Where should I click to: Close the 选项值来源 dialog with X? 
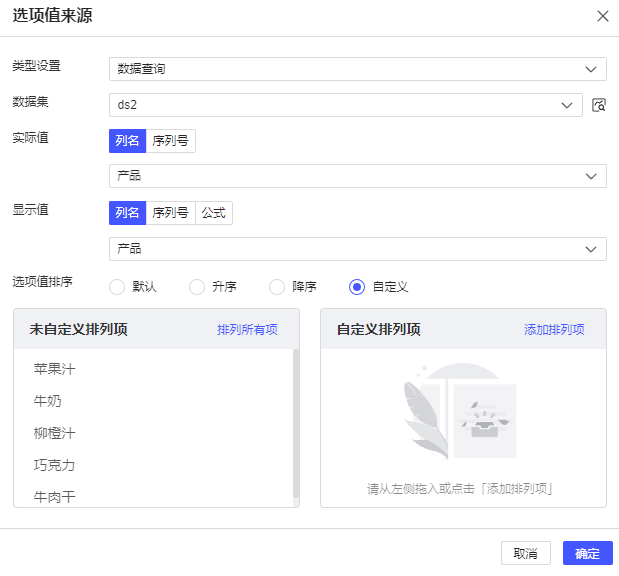point(602,16)
